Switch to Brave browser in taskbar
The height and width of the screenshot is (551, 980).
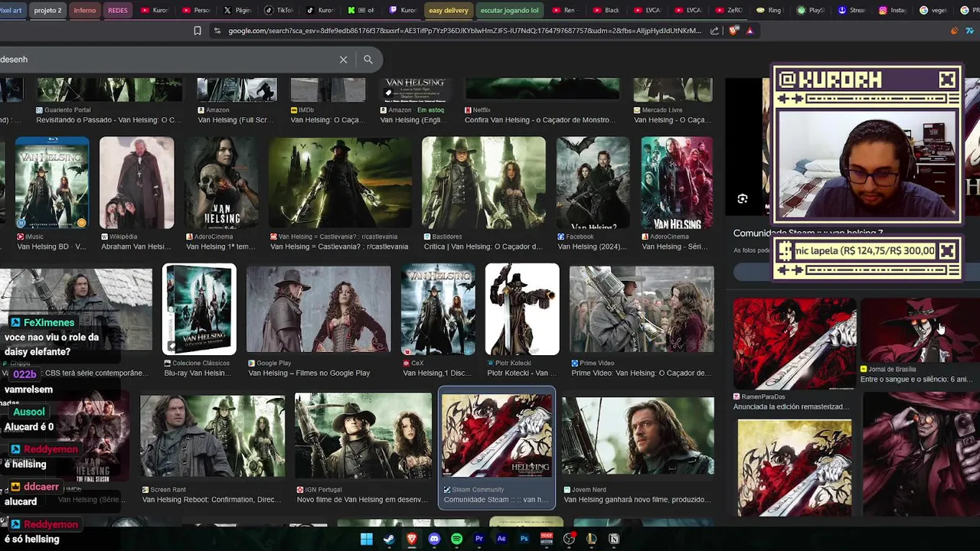point(412,539)
